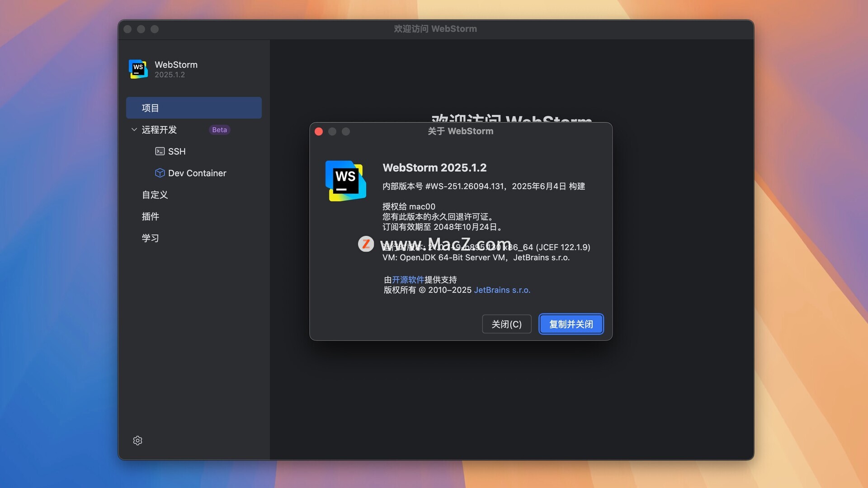Select the SSH remote entry
Image resolution: width=868 pixels, height=488 pixels.
[x=177, y=151]
